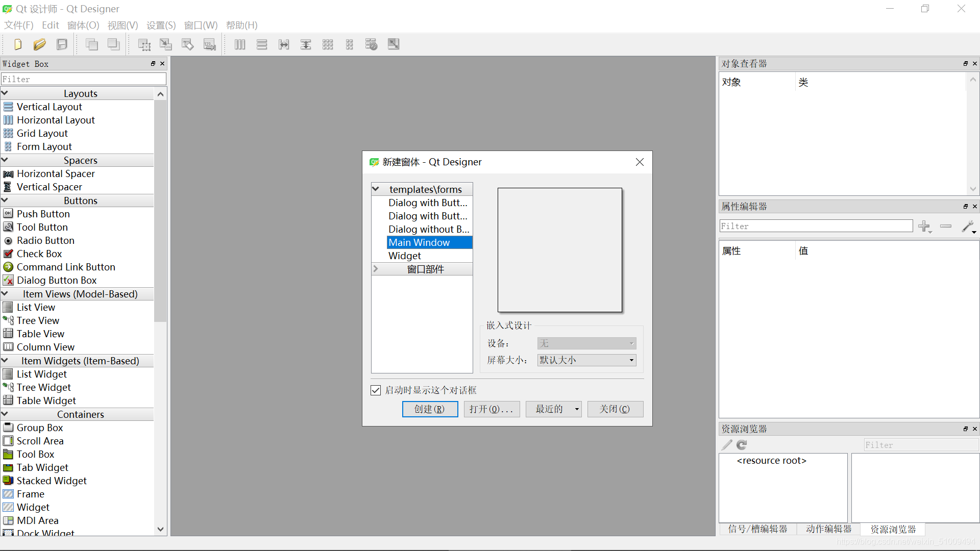
Task: Click the Lay Out Horizontally toolbar icon
Action: (x=240, y=44)
